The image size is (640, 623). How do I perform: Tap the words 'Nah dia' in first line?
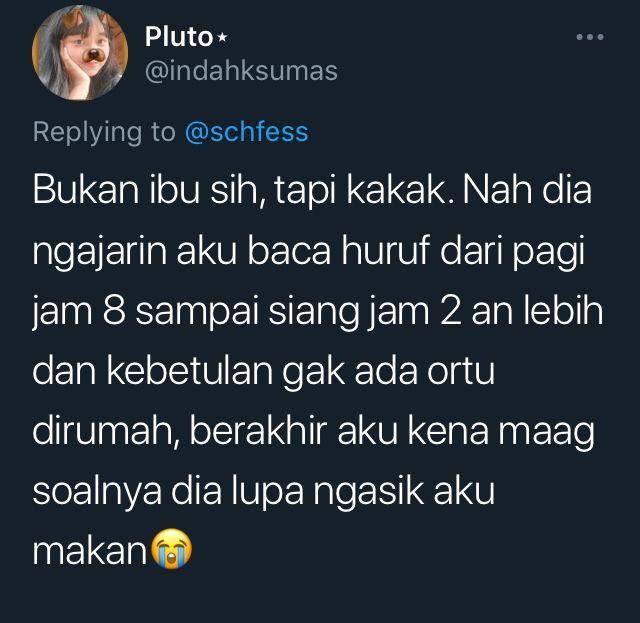point(528,190)
